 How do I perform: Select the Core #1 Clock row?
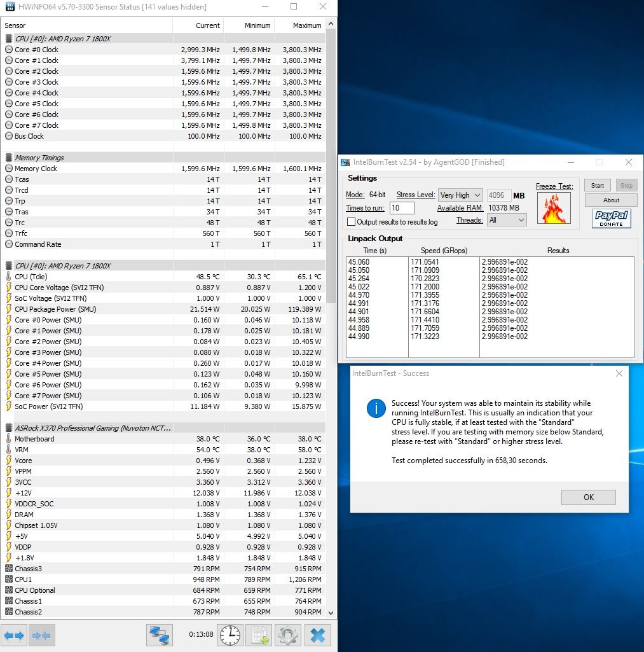pos(163,60)
